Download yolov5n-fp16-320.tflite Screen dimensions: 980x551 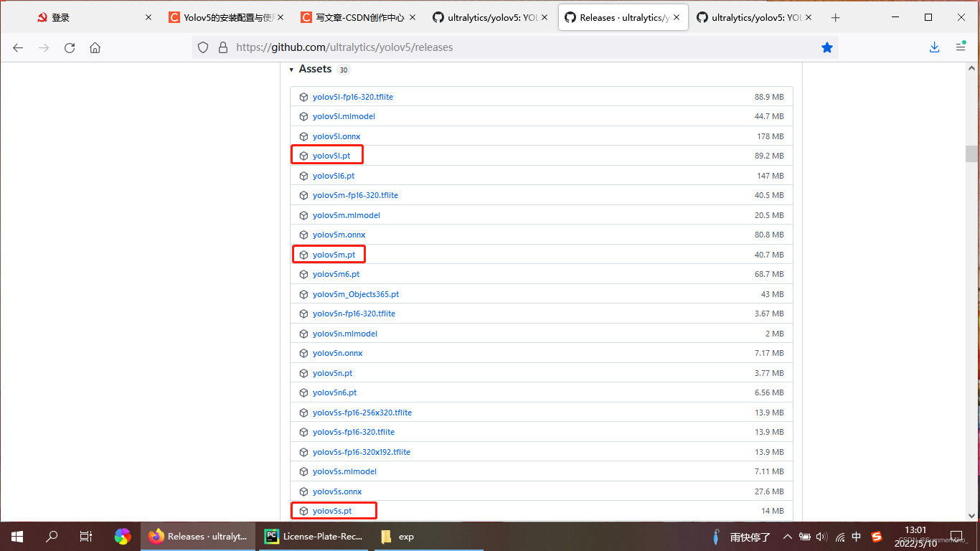pos(354,314)
